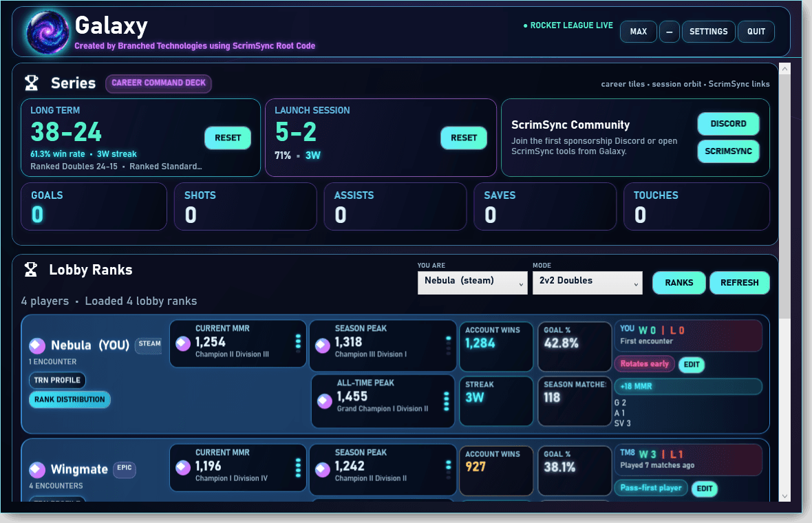This screenshot has width=812, height=523.
Task: Click Nebula's Season Matches 118 tile
Action: 575,401
